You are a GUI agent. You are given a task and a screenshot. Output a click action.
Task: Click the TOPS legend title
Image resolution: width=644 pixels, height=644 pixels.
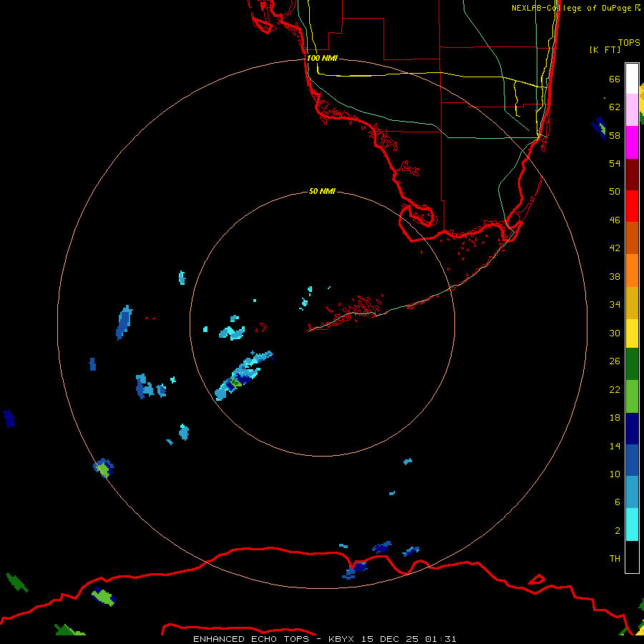point(629,43)
